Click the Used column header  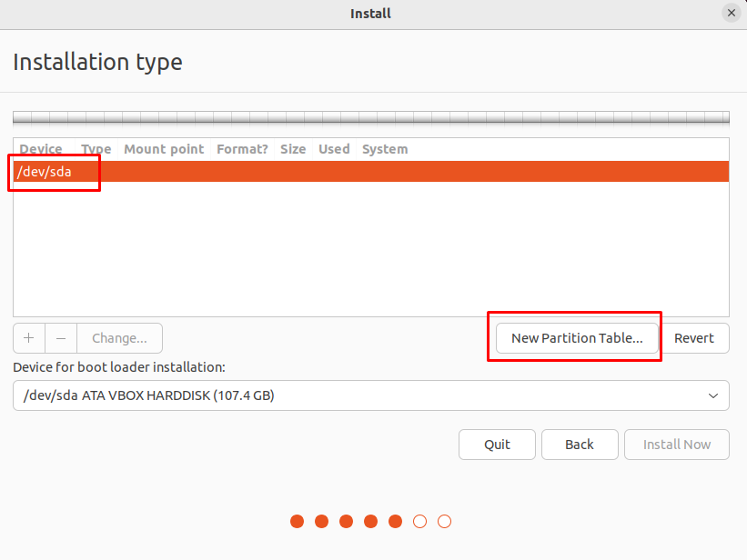(x=334, y=149)
